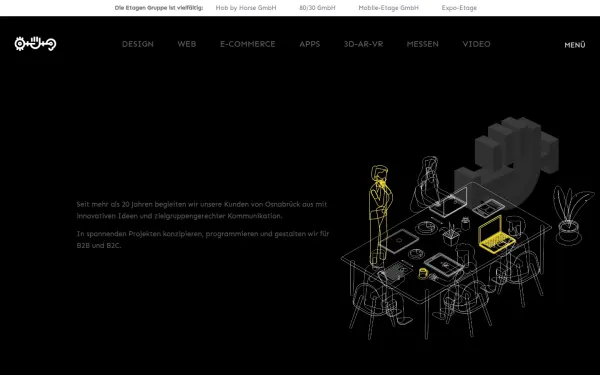Click the "Die Etagen Gruppe ist vielfältig:" label
The width and height of the screenshot is (600, 375).
[159, 8]
